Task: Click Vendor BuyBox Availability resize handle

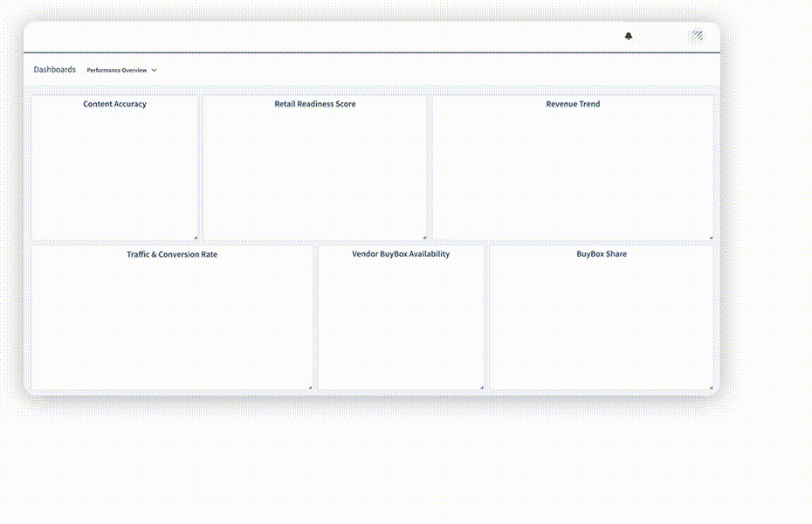Action: [481, 387]
